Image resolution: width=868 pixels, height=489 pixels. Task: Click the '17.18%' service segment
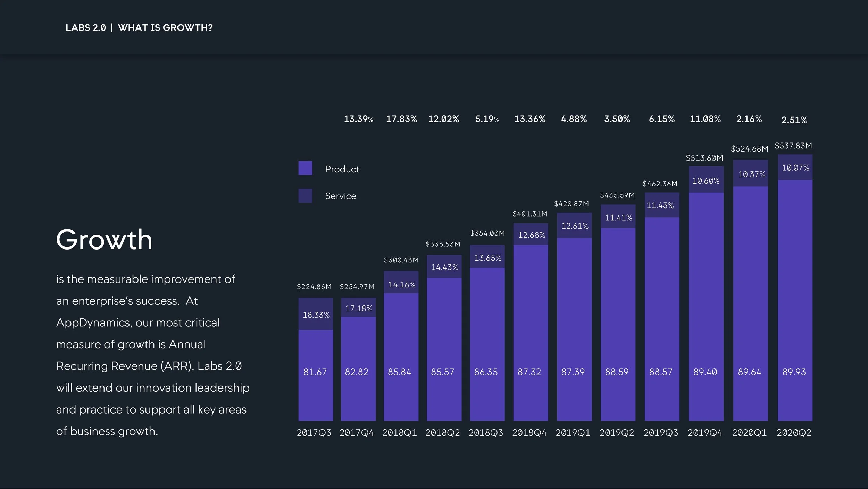(358, 307)
